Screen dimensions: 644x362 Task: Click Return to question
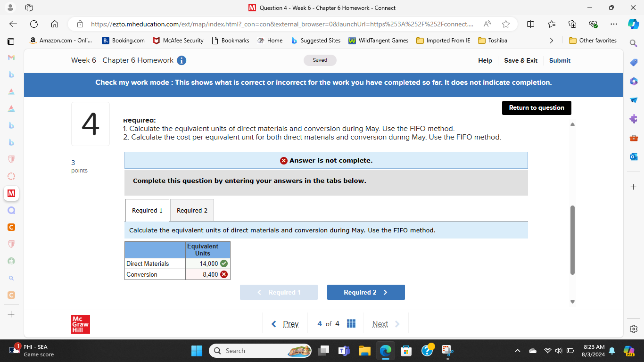[537, 108]
